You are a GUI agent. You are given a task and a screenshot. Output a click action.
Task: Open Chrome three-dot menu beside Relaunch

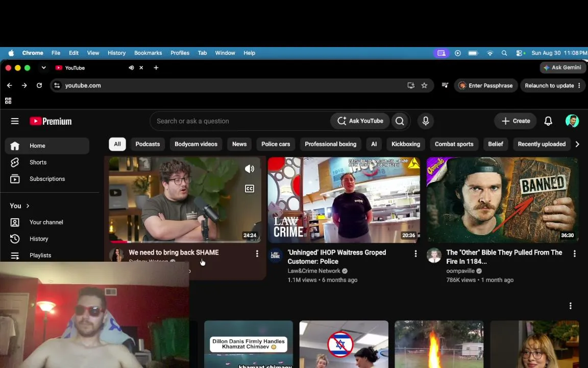pyautogui.click(x=579, y=86)
